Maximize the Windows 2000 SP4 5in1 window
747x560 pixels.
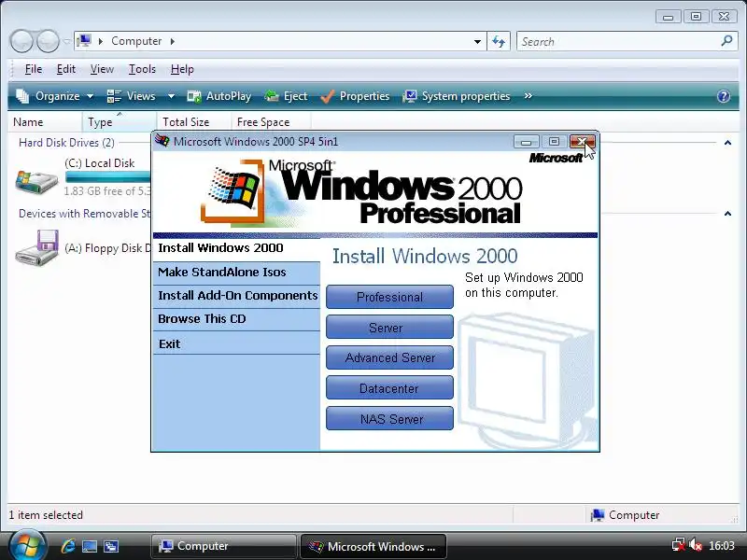click(x=554, y=142)
